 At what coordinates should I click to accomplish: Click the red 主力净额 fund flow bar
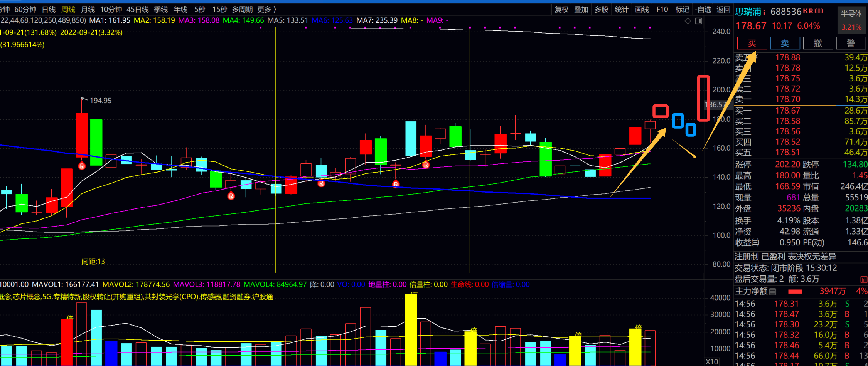[795, 292]
